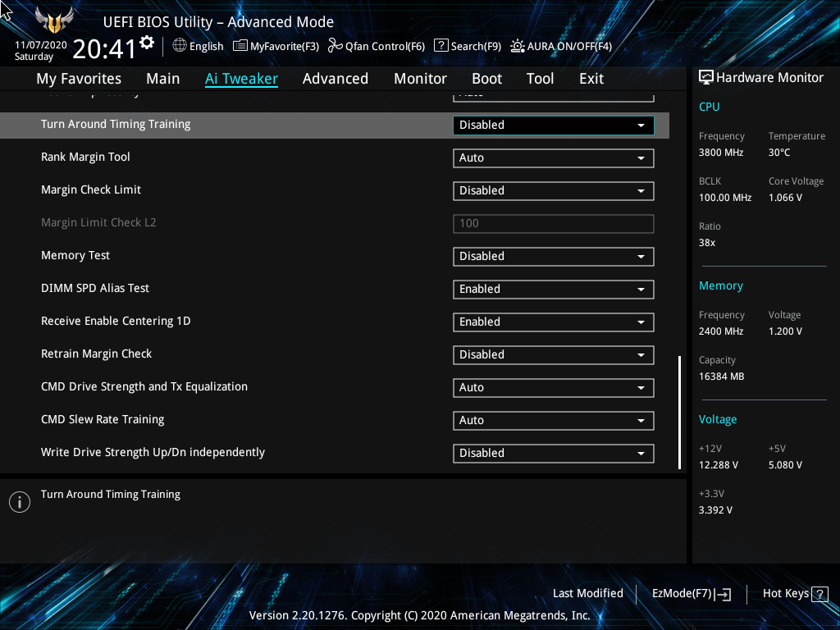The image size is (840, 630).
Task: Switch to My Favorites tab
Action: click(x=79, y=79)
